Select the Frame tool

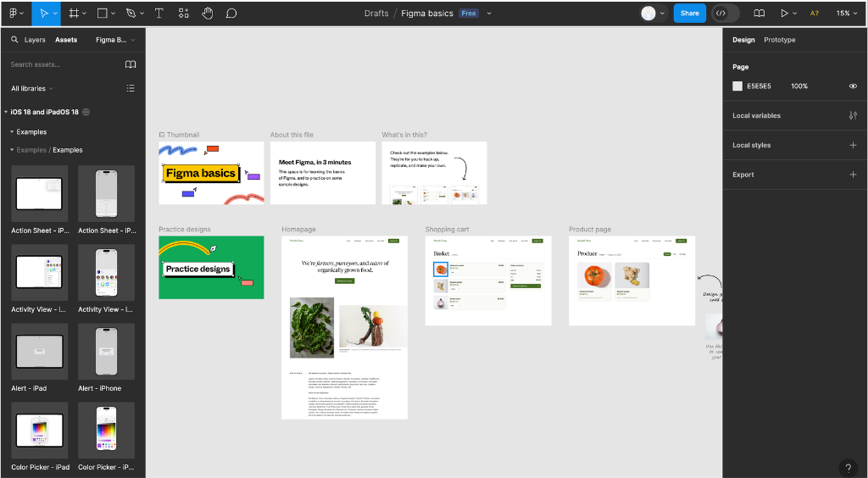coord(73,14)
